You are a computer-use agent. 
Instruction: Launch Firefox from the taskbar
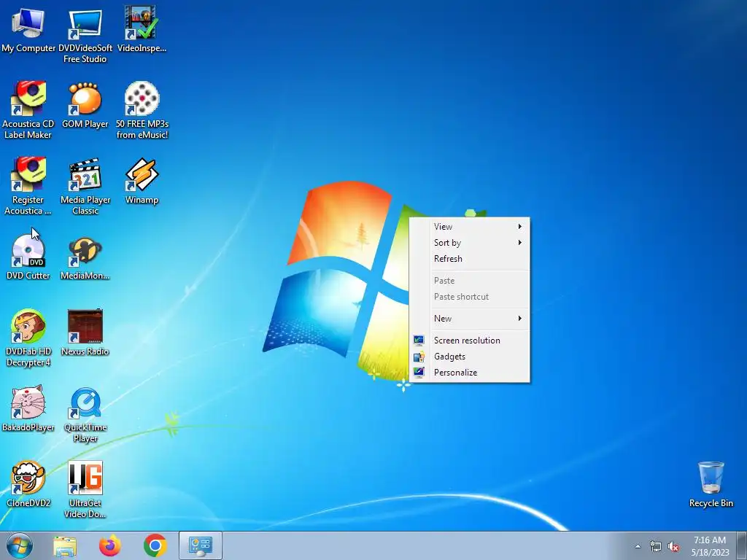110,545
